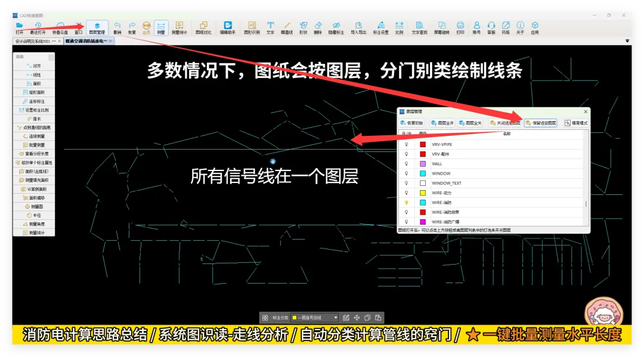Open 标注设置 annotation settings
The width and height of the screenshot is (644, 357).
[380, 28]
